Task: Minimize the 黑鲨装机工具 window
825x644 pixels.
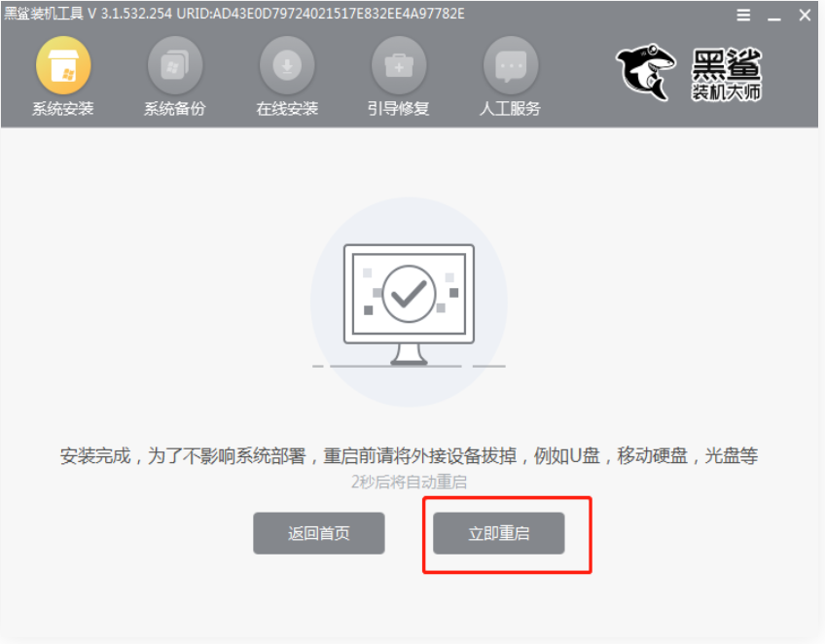Action: [774, 16]
